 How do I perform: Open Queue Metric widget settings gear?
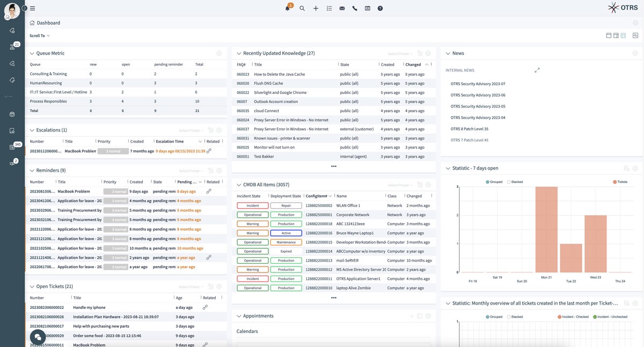(x=219, y=53)
